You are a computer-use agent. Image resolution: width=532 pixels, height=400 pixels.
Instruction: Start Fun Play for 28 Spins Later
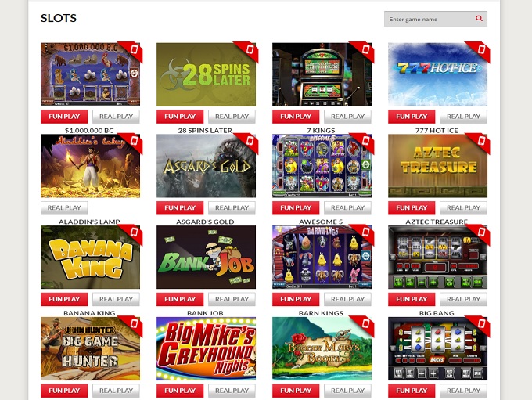pyautogui.click(x=180, y=117)
